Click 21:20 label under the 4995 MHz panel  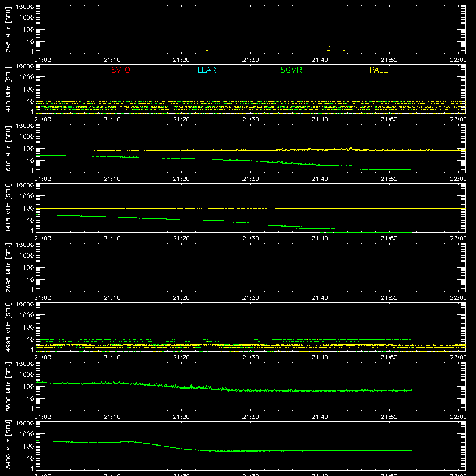181,358
